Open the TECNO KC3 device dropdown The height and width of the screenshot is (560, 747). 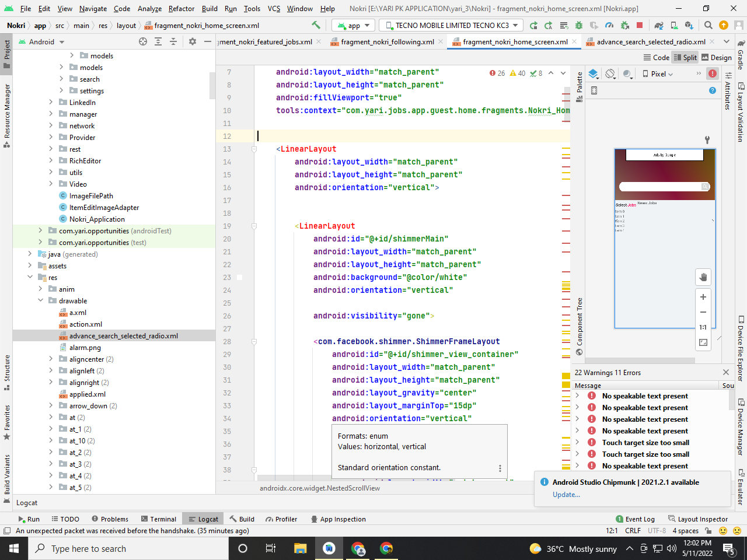tap(451, 25)
